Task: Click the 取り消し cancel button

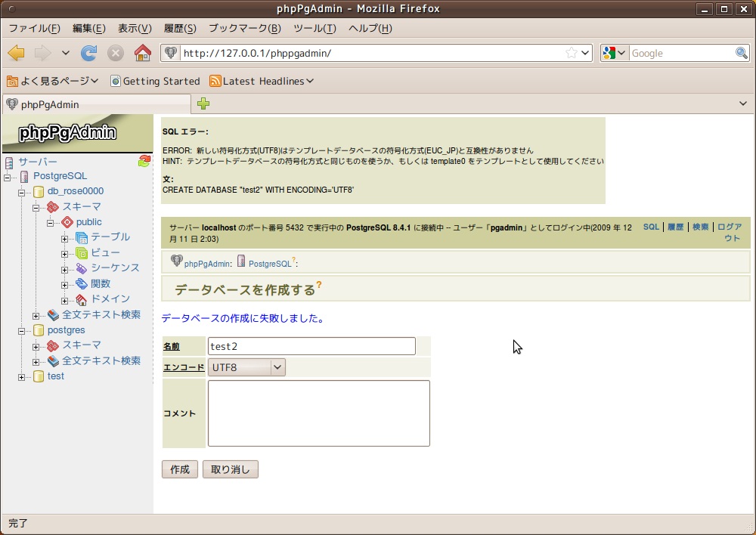Action: [231, 469]
